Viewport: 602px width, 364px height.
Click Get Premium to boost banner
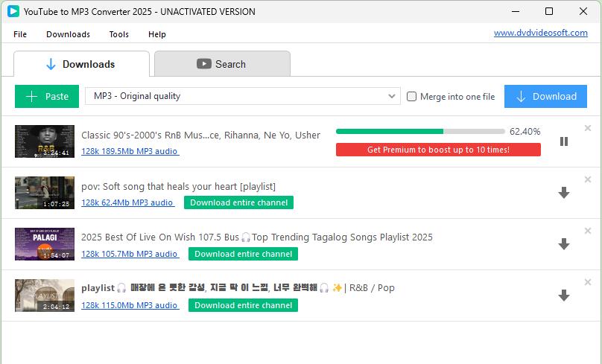click(438, 150)
